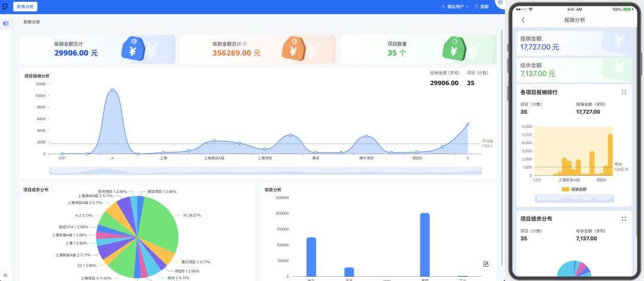The height and width of the screenshot is (281, 644).
Task: Click the zoom range slider under 项目报销分析
Action: (x=265, y=171)
